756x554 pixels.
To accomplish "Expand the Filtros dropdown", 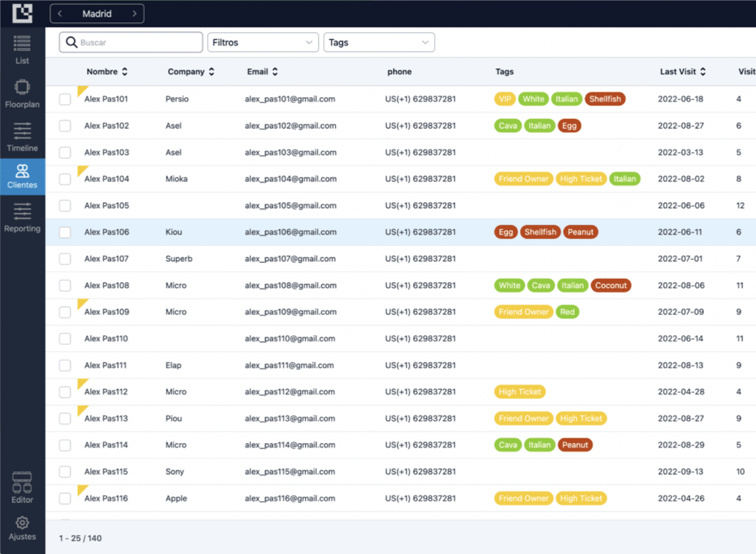I will pos(262,42).
